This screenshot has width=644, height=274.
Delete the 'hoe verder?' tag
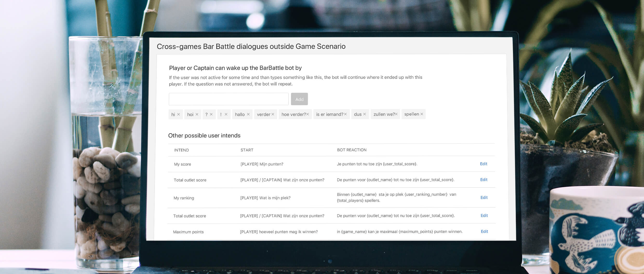307,114
